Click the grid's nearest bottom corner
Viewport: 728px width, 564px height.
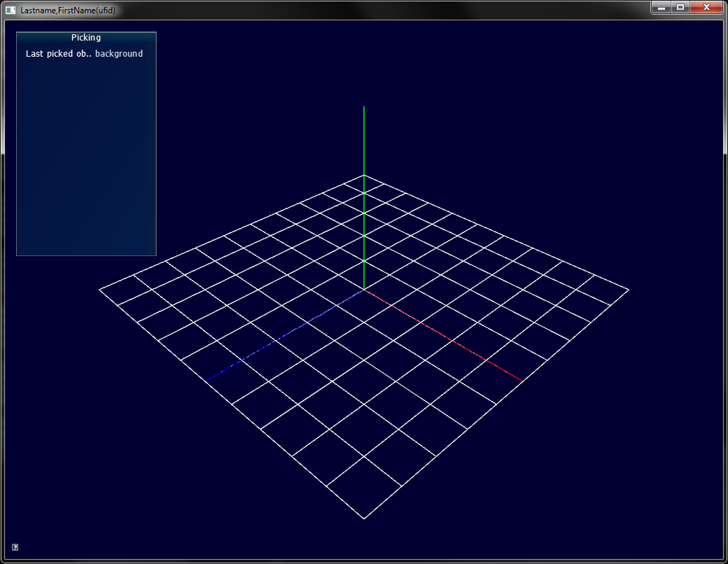coord(364,518)
